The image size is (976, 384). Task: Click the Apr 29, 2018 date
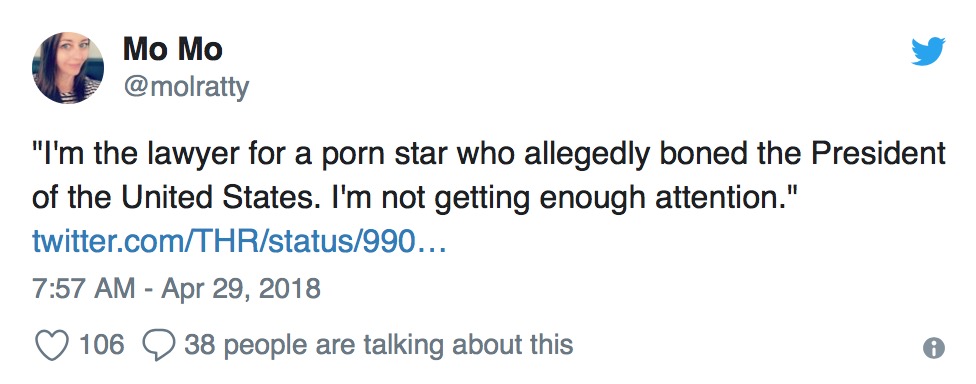click(x=241, y=289)
